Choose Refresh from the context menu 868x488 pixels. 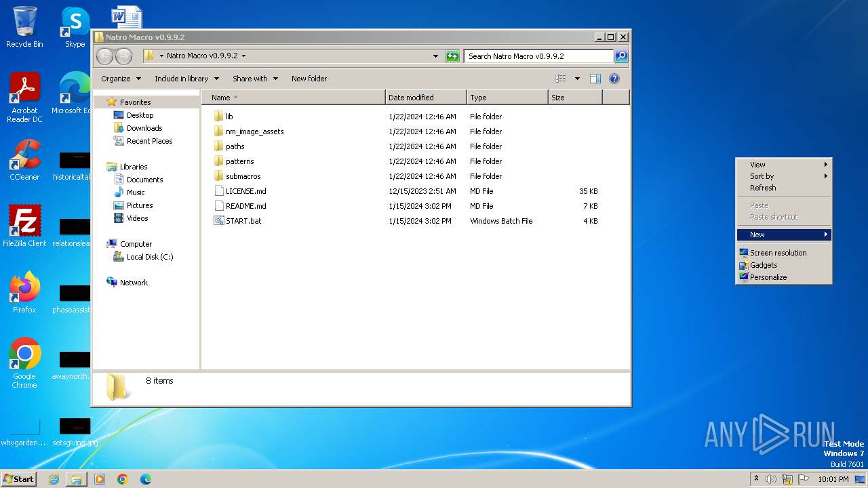pyautogui.click(x=784, y=188)
